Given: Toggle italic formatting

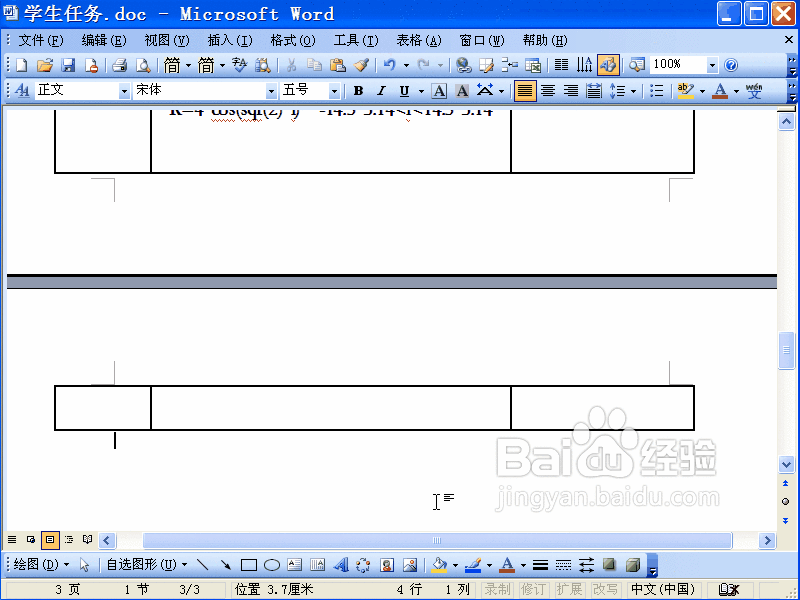Looking at the screenshot, I should [x=380, y=90].
